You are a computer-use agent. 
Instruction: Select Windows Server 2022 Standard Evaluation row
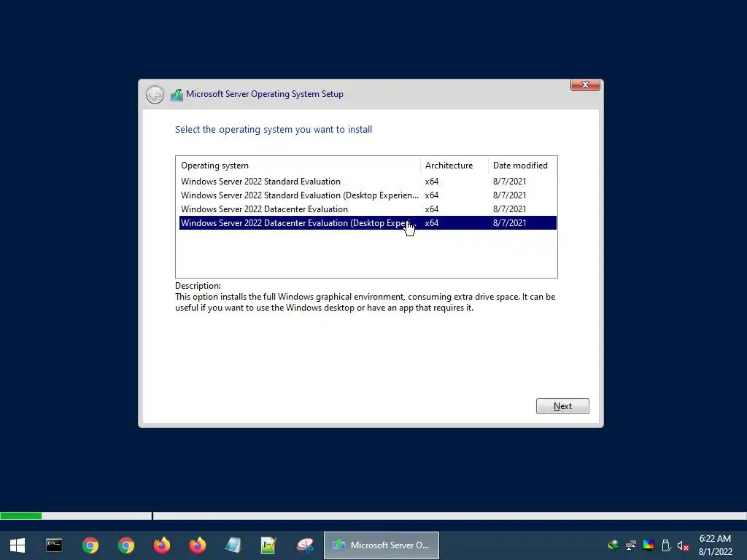point(368,182)
